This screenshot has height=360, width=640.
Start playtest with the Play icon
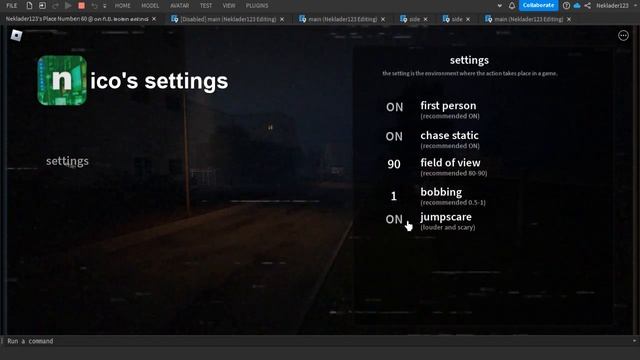pos(68,5)
